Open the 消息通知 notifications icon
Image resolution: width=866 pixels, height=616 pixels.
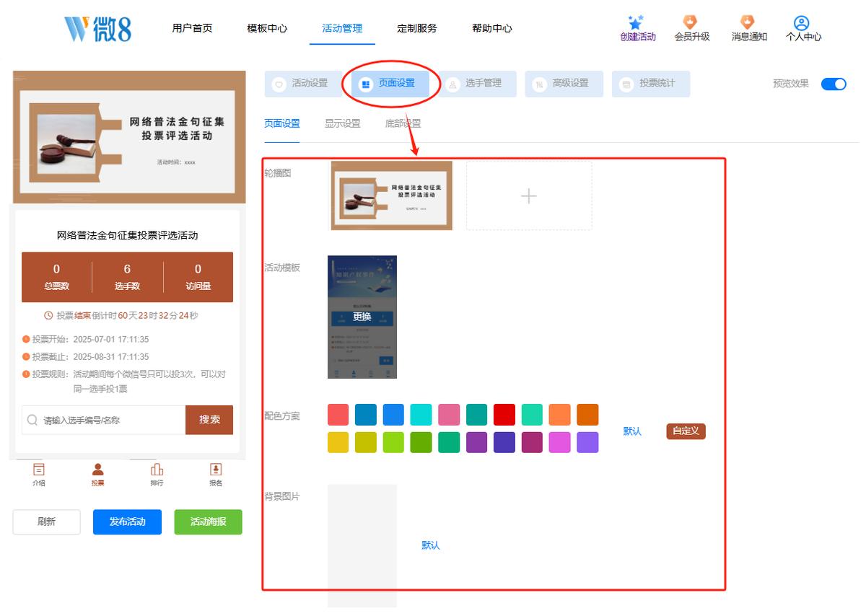coord(748,22)
